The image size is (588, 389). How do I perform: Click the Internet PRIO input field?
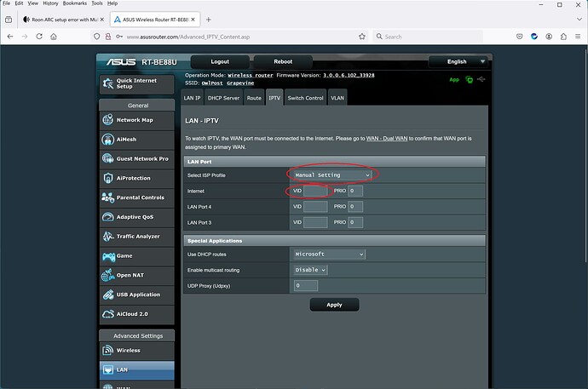tap(355, 191)
